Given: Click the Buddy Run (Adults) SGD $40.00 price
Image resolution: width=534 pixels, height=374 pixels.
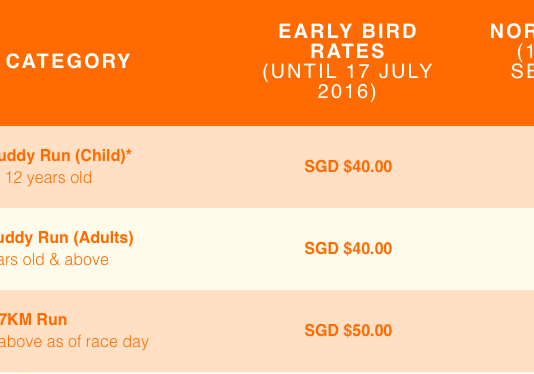Looking at the screenshot, I should (x=348, y=249).
